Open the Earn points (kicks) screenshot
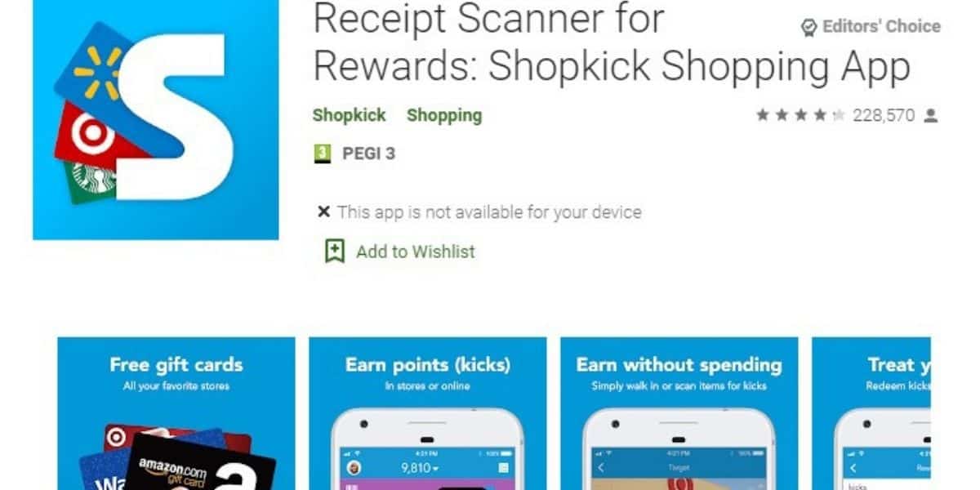980x490 pixels. click(x=427, y=413)
